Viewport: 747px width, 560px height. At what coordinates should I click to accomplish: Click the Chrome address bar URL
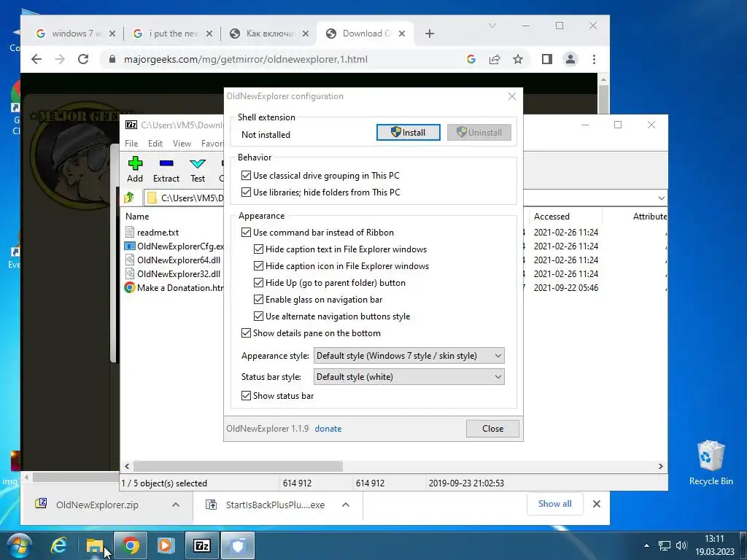pyautogui.click(x=245, y=60)
